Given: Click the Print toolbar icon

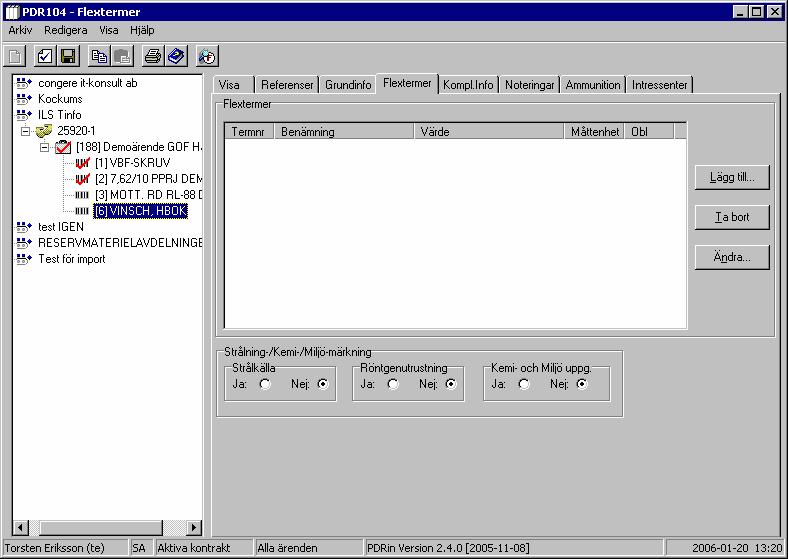Looking at the screenshot, I should (153, 56).
